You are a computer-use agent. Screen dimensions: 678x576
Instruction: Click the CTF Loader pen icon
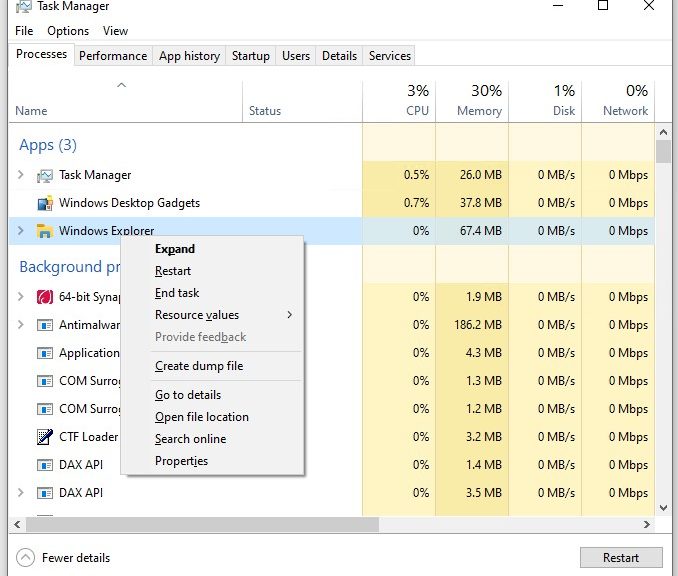click(x=45, y=437)
